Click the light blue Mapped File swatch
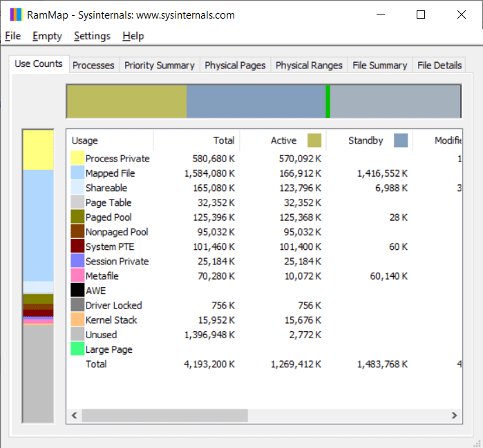The image size is (483, 448). point(77,173)
